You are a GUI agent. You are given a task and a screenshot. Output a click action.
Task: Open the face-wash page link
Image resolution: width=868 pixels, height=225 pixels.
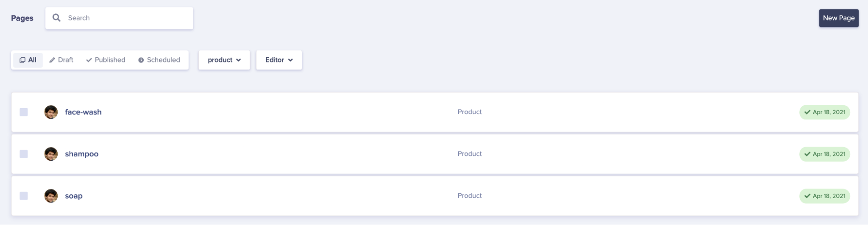coord(83,112)
